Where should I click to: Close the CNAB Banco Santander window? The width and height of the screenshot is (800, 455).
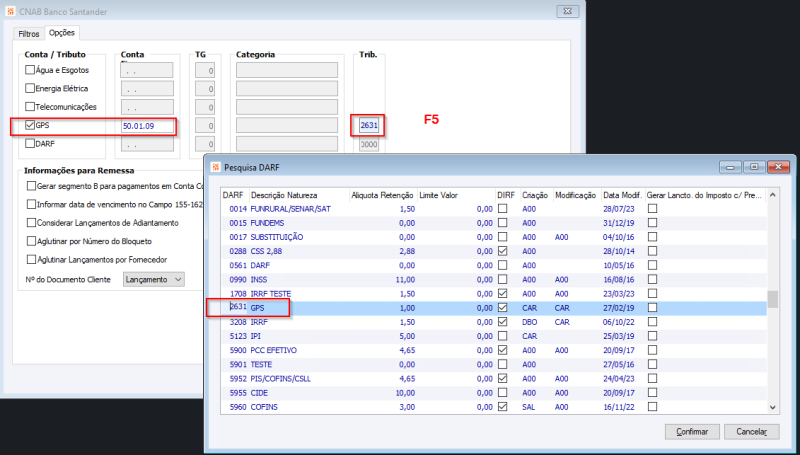(x=568, y=11)
